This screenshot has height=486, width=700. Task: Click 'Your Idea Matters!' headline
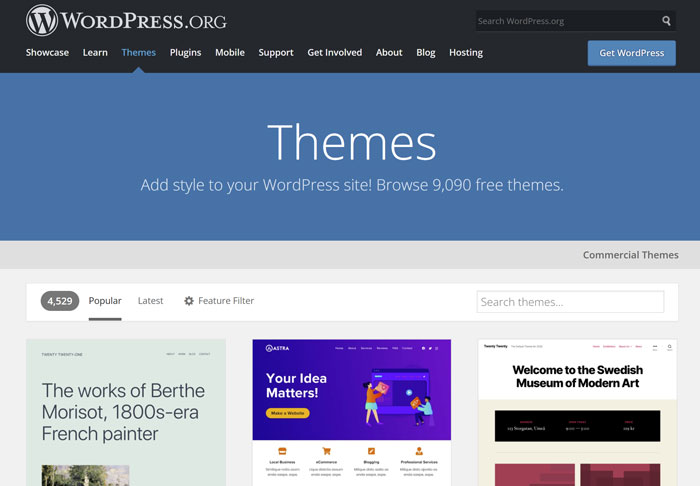[x=296, y=385]
